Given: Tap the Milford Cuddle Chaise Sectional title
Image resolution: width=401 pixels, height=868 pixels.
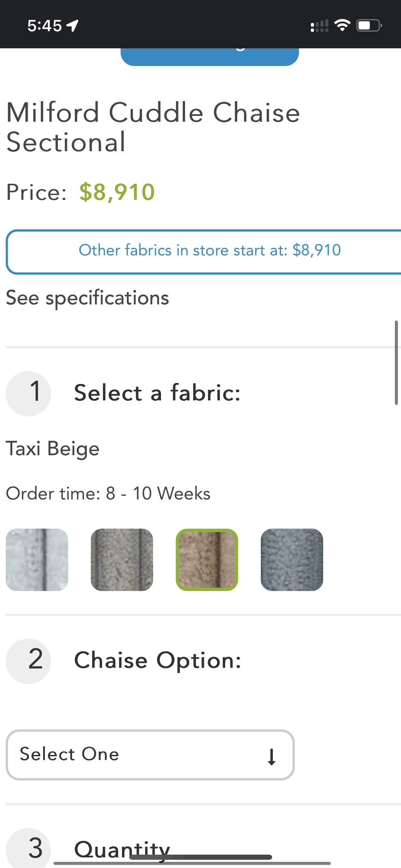Looking at the screenshot, I should (x=153, y=127).
